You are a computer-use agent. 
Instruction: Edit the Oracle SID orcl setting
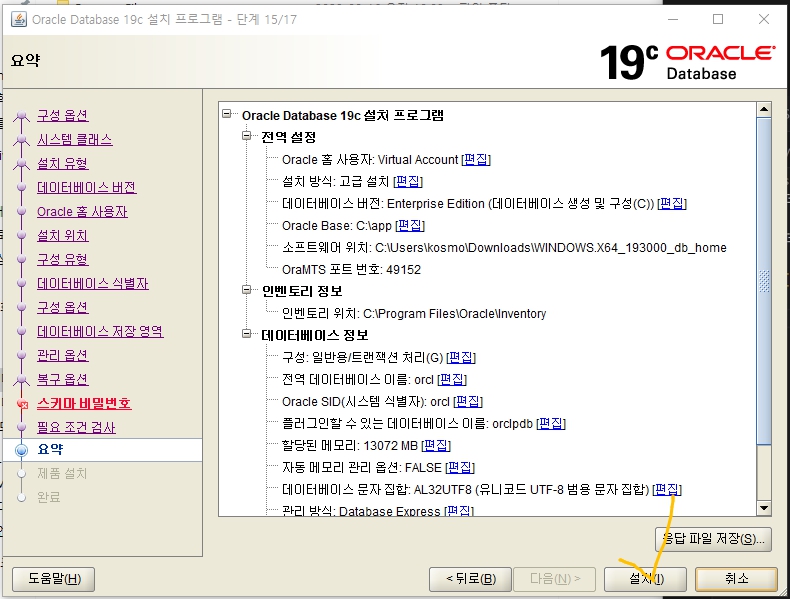[x=468, y=402]
